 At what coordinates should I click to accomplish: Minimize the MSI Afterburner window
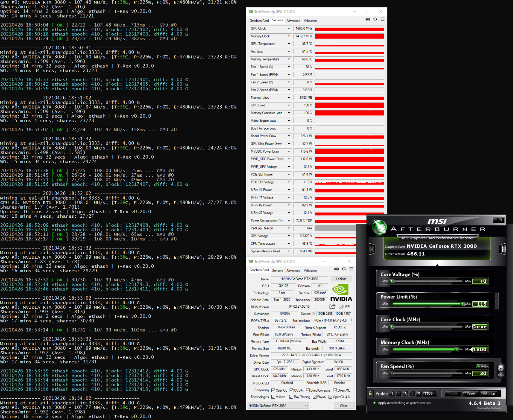pos(496,220)
